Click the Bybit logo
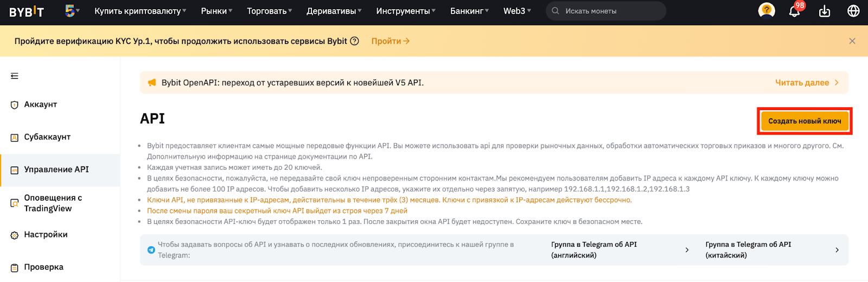The width and height of the screenshot is (868, 282). pyautogui.click(x=27, y=11)
